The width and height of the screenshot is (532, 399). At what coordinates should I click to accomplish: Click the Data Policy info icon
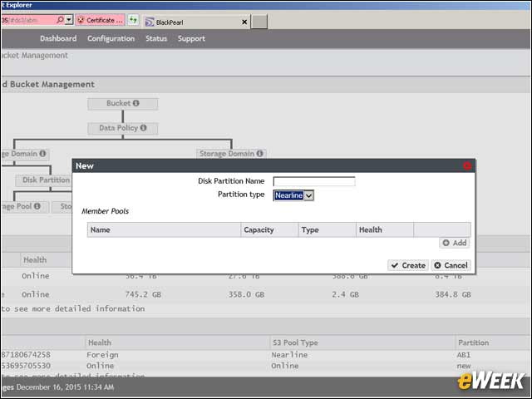144,128
